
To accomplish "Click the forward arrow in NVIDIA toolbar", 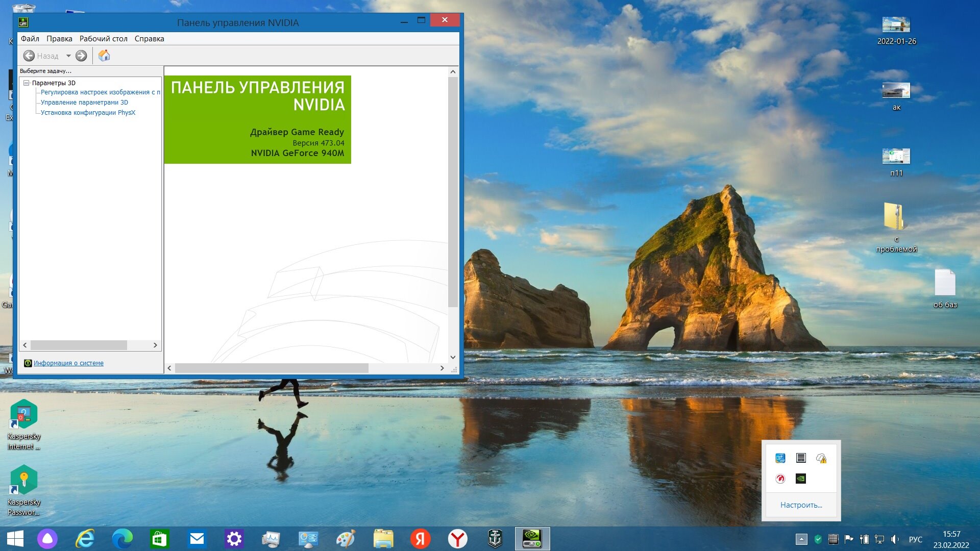I will [81, 56].
